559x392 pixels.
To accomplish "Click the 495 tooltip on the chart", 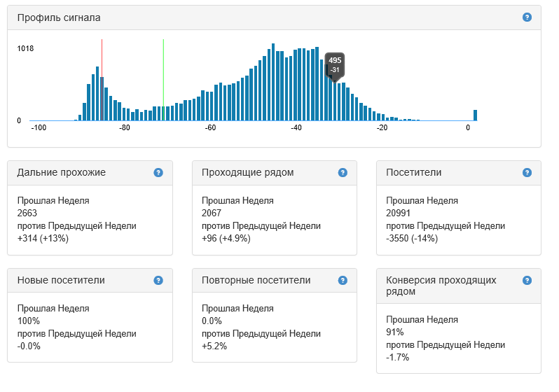I will pyautogui.click(x=335, y=64).
